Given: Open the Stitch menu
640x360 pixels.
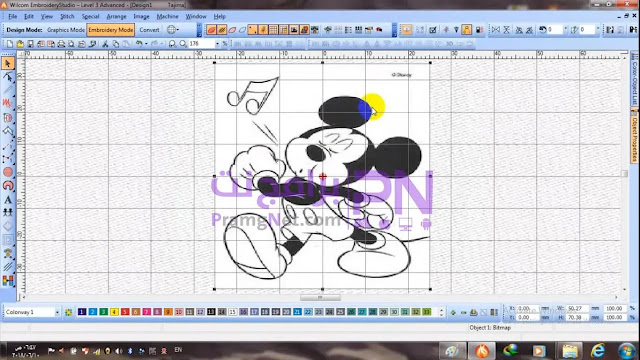Looking at the screenshot, I should click(67, 16).
